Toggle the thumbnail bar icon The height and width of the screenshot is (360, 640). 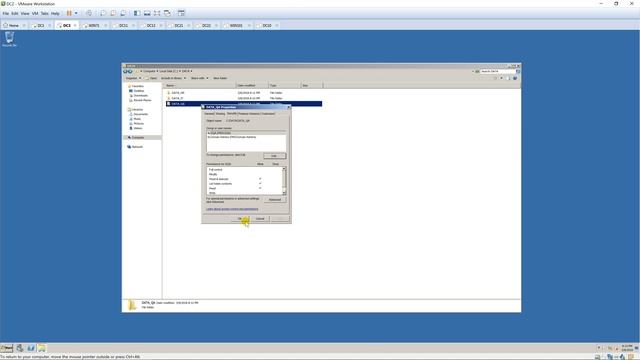(x=147, y=13)
